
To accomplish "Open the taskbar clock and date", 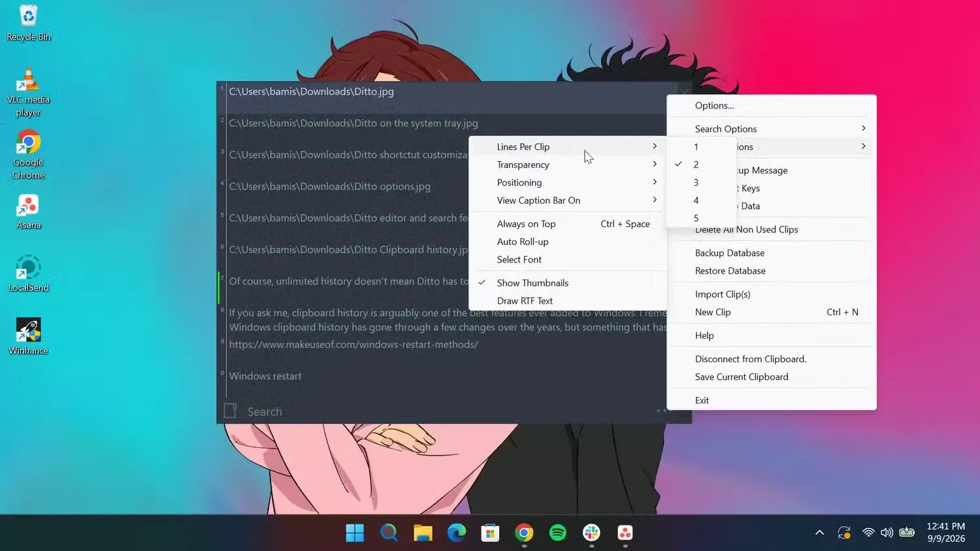I will (x=945, y=533).
